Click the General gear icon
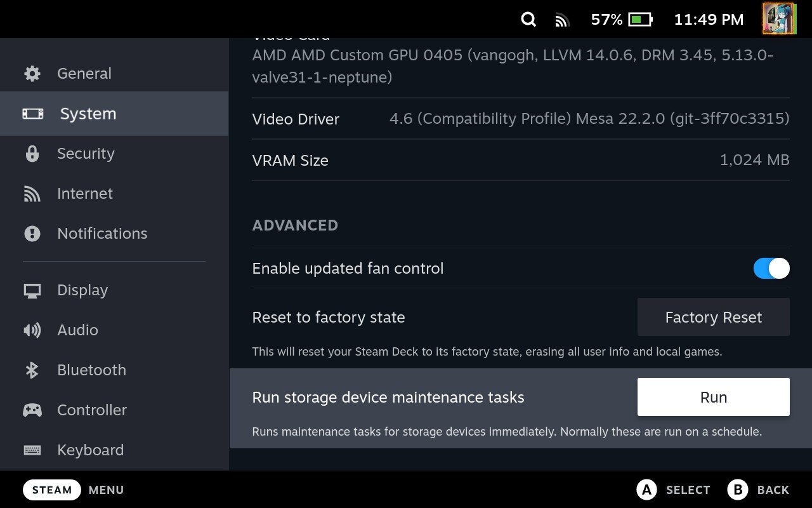 pos(32,74)
